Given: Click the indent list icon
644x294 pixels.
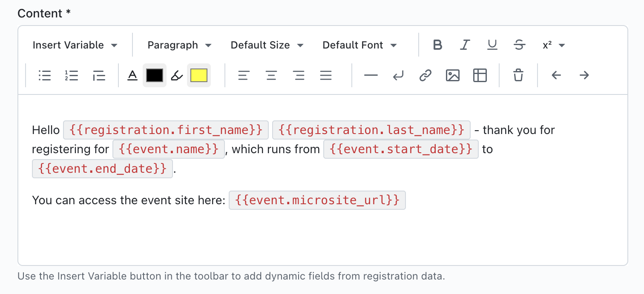Looking at the screenshot, I should point(99,75).
